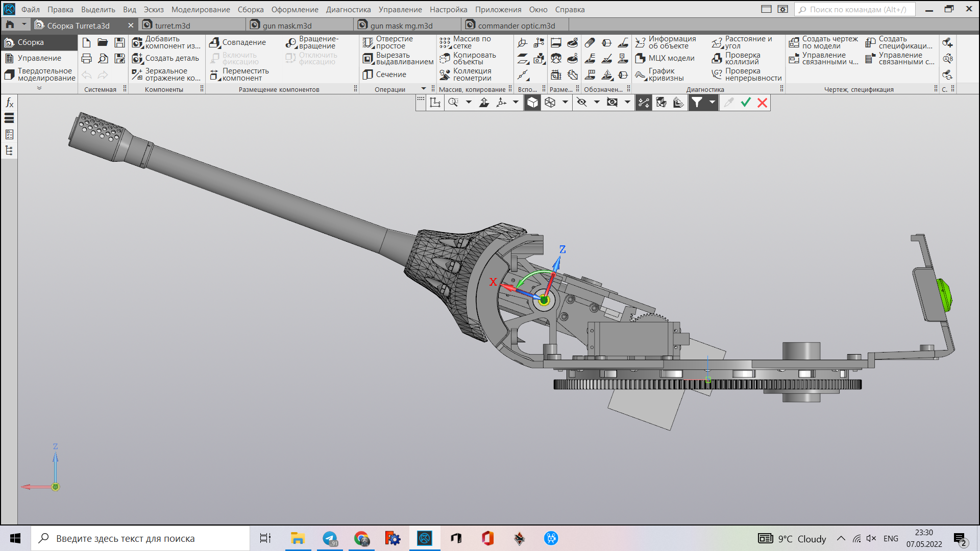
Task: Toggle wireframe display mode
Action: [x=550, y=103]
